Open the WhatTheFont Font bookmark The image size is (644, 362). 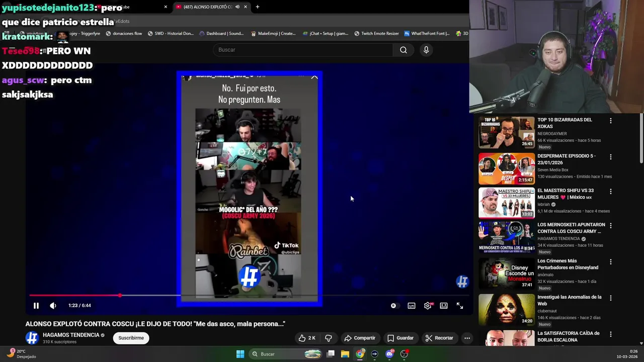click(427, 34)
